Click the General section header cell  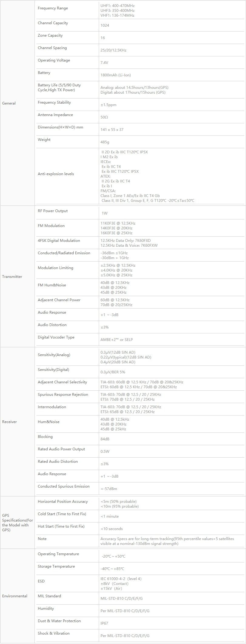coord(18,103)
